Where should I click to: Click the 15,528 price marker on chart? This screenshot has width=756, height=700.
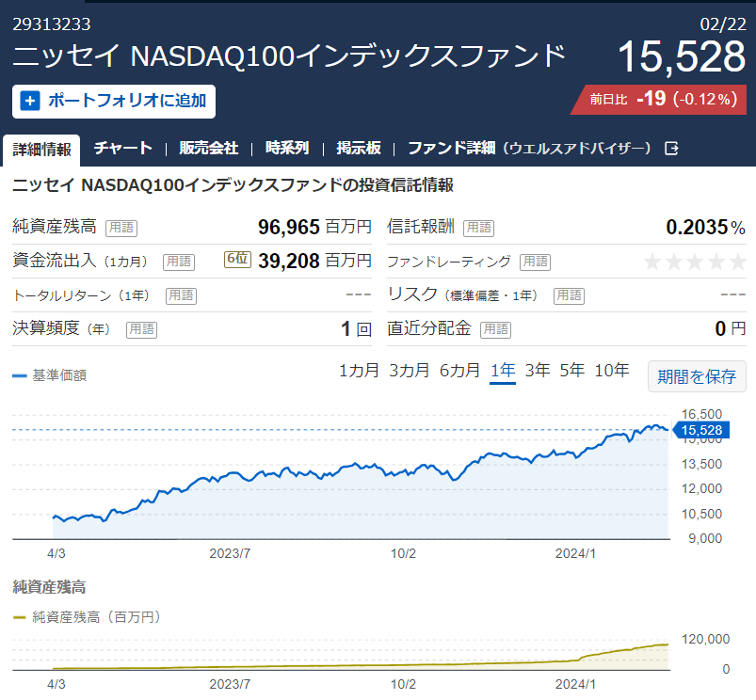coord(701,430)
